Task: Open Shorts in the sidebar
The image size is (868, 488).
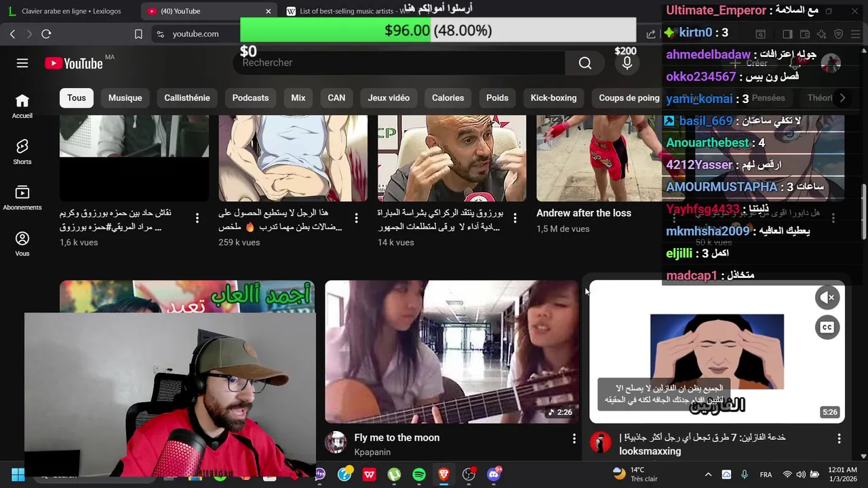Action: (x=22, y=152)
